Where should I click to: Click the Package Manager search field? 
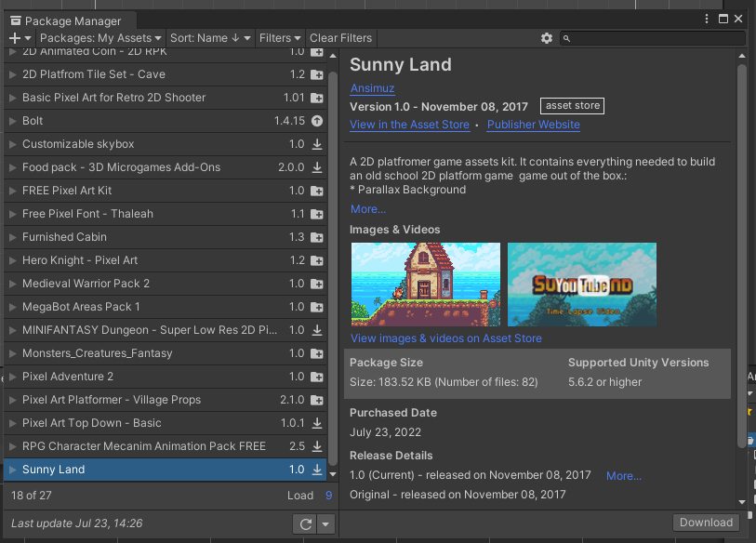[653, 38]
